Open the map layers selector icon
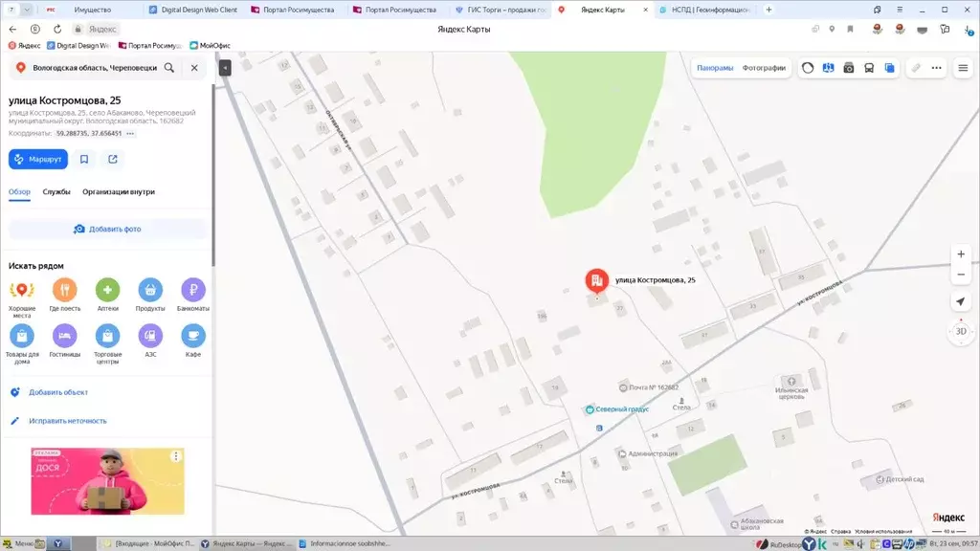This screenshot has height=551, width=980. (890, 68)
